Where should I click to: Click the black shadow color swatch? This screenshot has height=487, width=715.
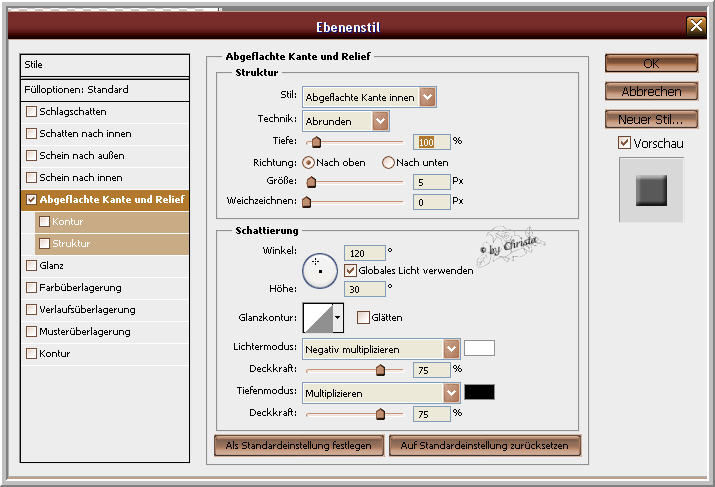pyautogui.click(x=479, y=392)
